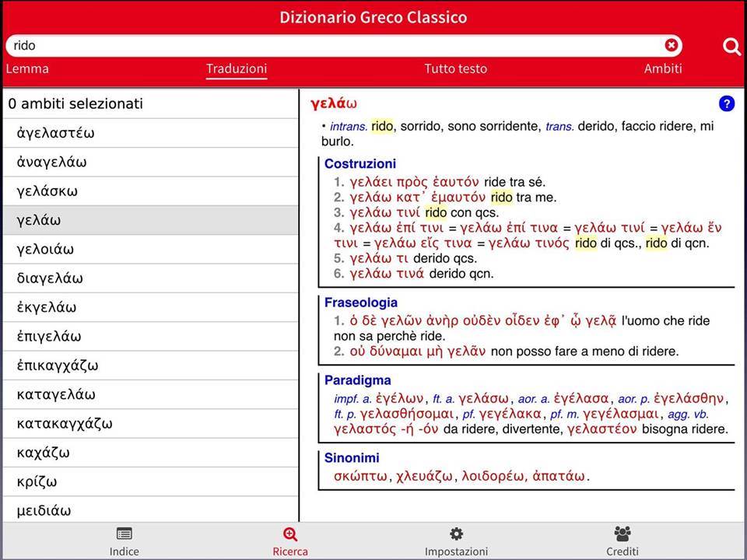Select ἀγελαστέω in the results list
Image resolution: width=747 pixels, height=560 pixels.
pos(150,133)
